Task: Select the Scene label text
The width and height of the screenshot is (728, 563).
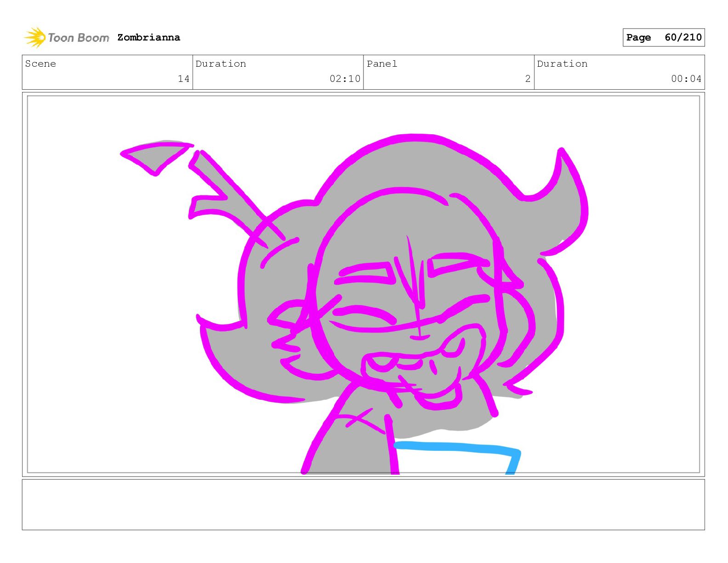Action: pyautogui.click(x=40, y=63)
